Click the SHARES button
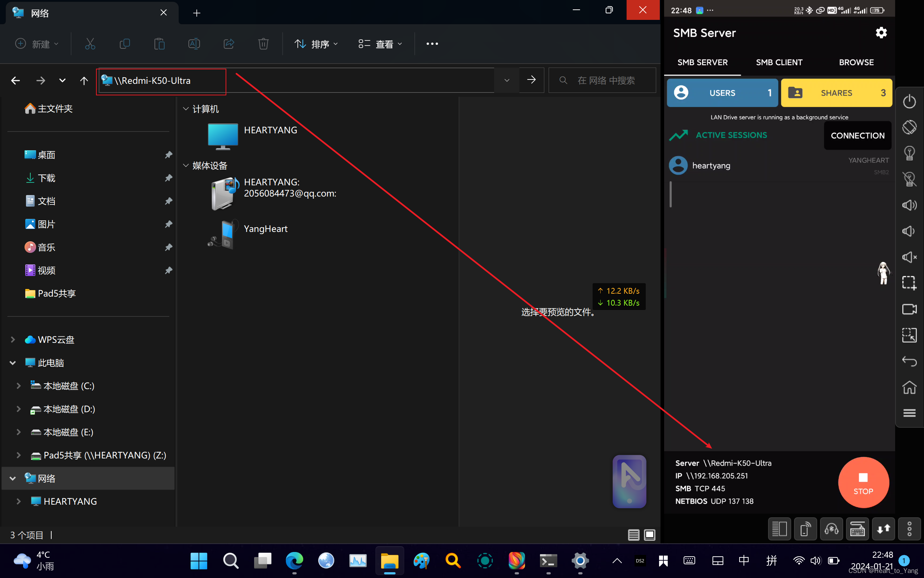This screenshot has width=924, height=578. [x=836, y=93]
